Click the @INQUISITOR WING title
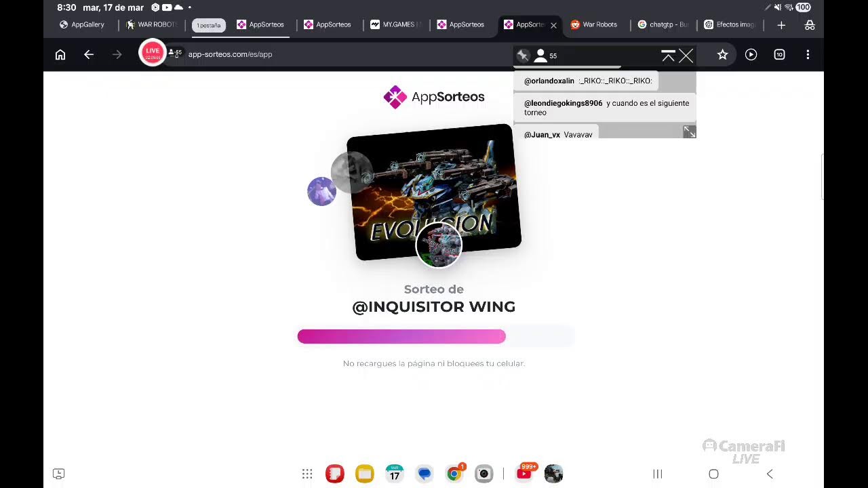Screen dimensions: 868x488 [434, 307]
